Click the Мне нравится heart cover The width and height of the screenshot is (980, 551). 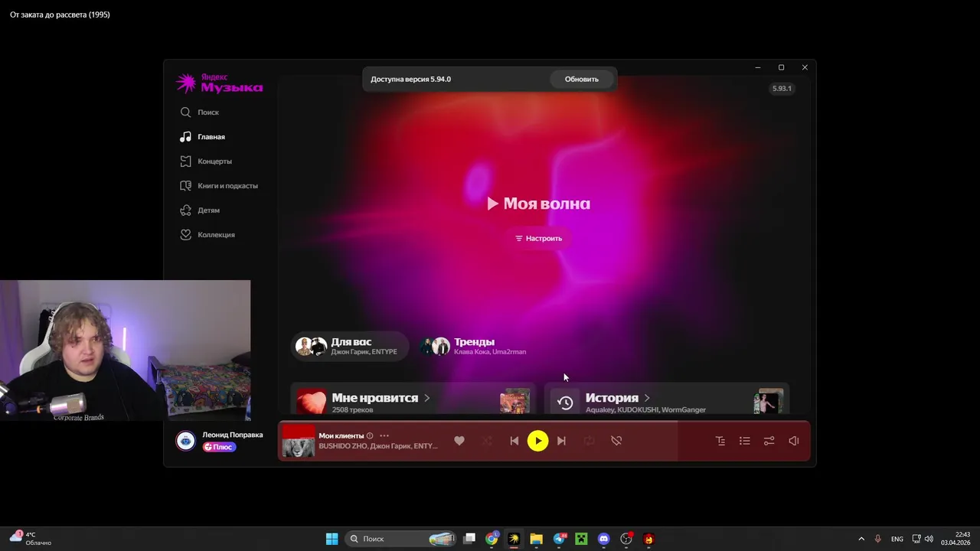[312, 402]
